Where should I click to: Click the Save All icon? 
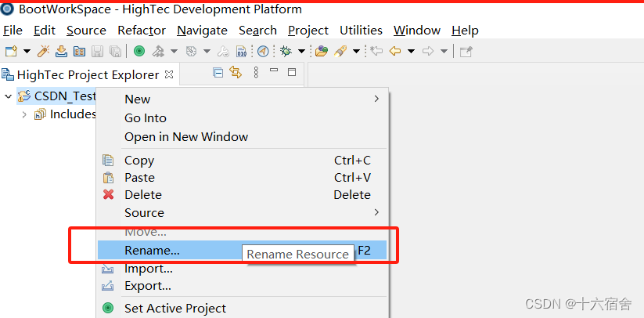coord(115,52)
